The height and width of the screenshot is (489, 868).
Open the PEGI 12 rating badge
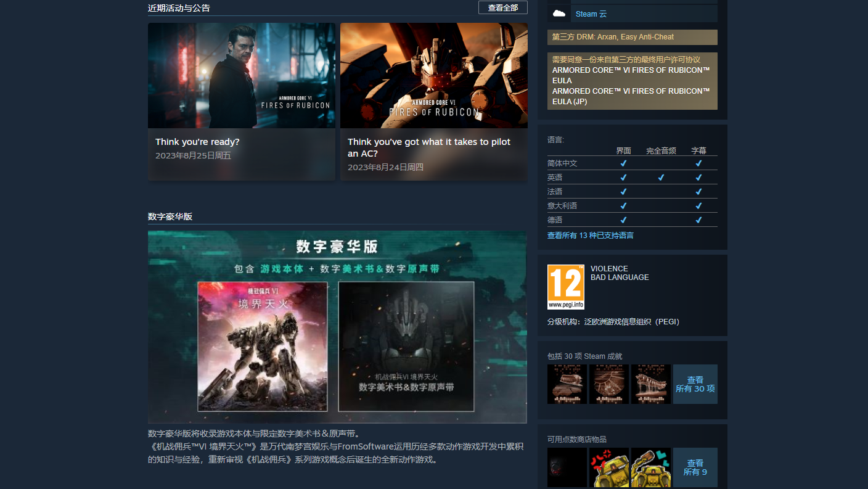click(565, 287)
